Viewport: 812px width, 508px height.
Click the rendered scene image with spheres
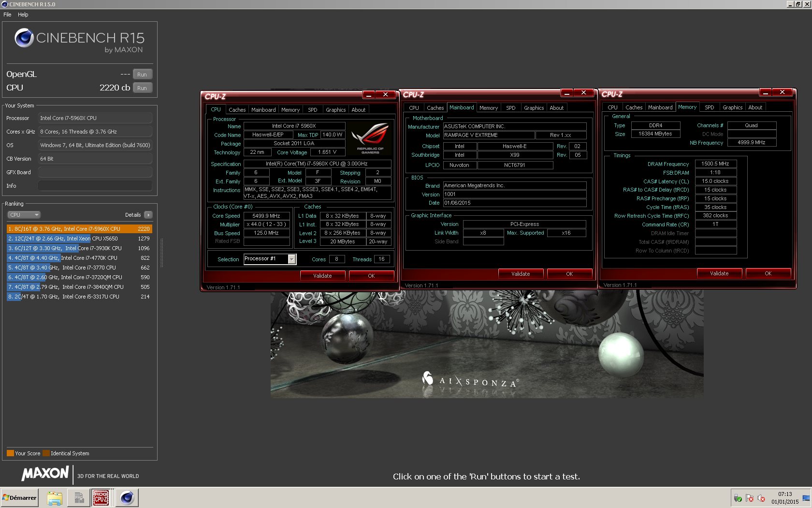coord(487,344)
